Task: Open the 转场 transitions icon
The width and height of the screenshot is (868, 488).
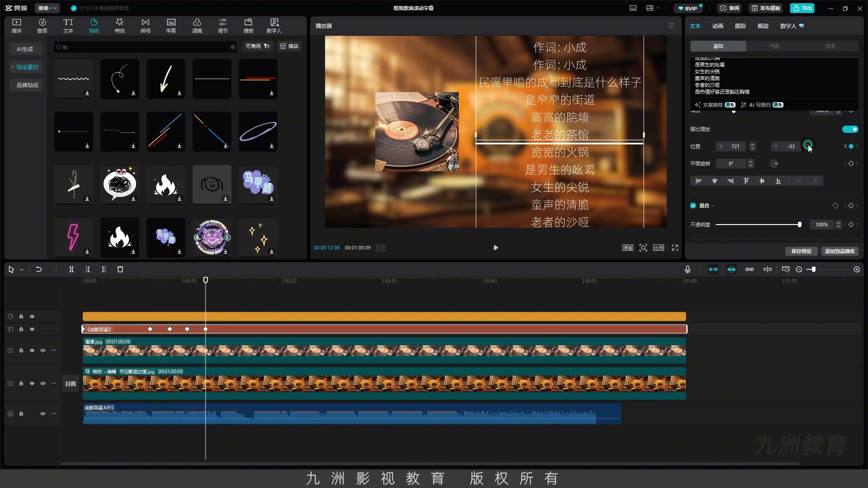Action: 145,26
